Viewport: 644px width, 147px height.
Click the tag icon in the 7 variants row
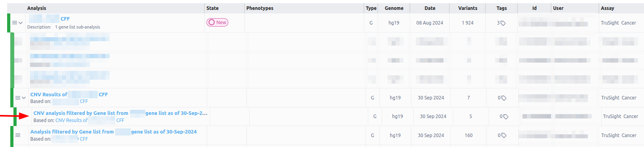(x=504, y=98)
